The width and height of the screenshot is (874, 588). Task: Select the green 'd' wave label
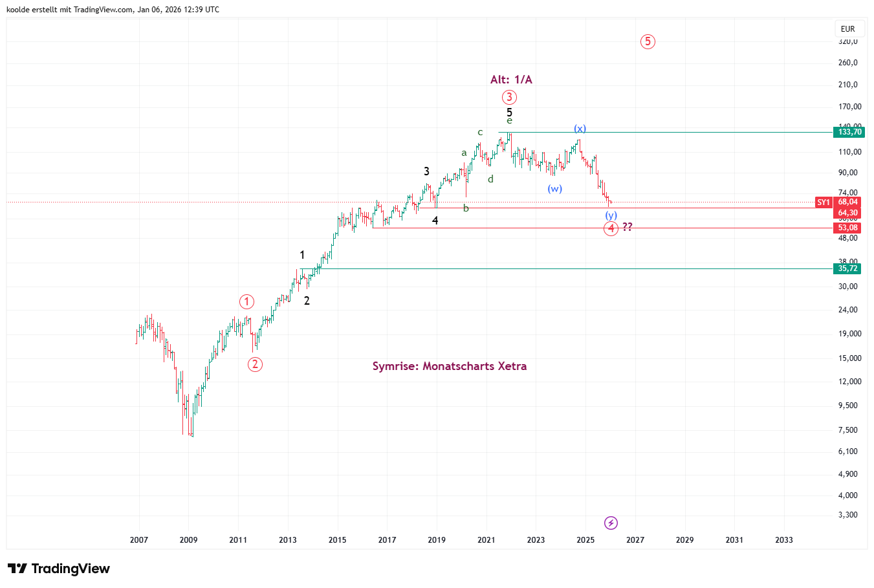(x=490, y=179)
